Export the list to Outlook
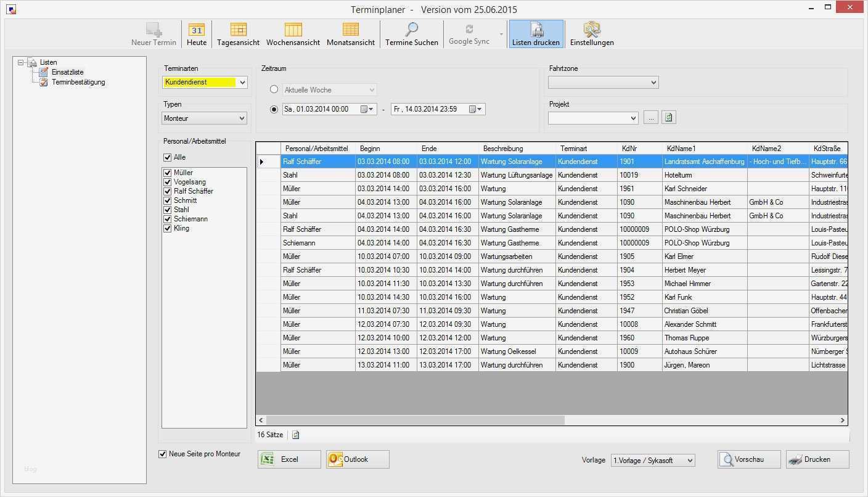Image resolution: width=868 pixels, height=497 pixels. pyautogui.click(x=358, y=459)
